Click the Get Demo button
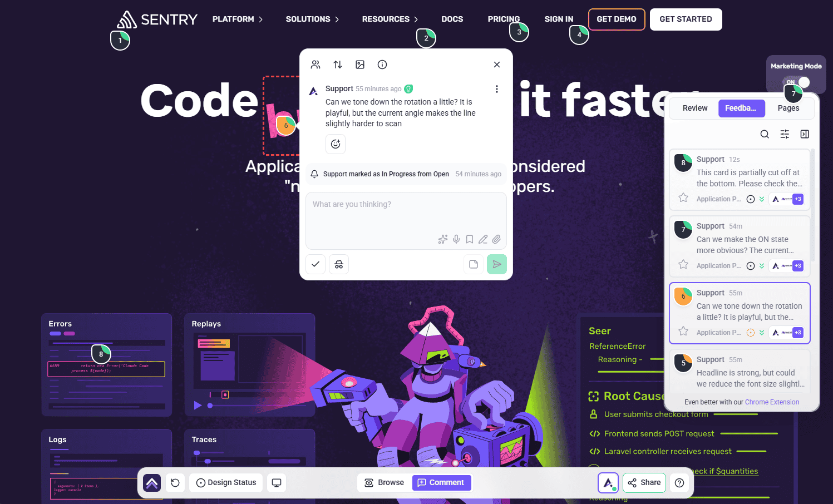 (x=617, y=19)
